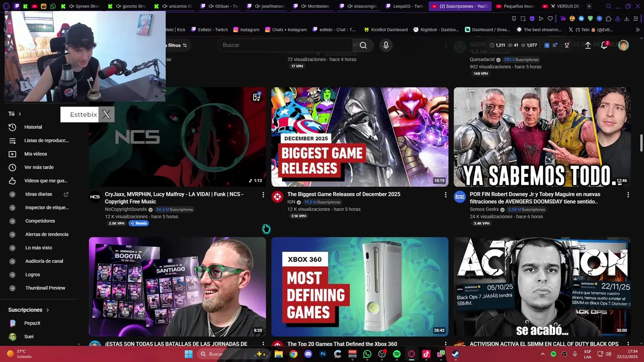Image resolution: width=644 pixels, height=362 pixels.
Task: Open the notifications bell
Action: [604, 45]
